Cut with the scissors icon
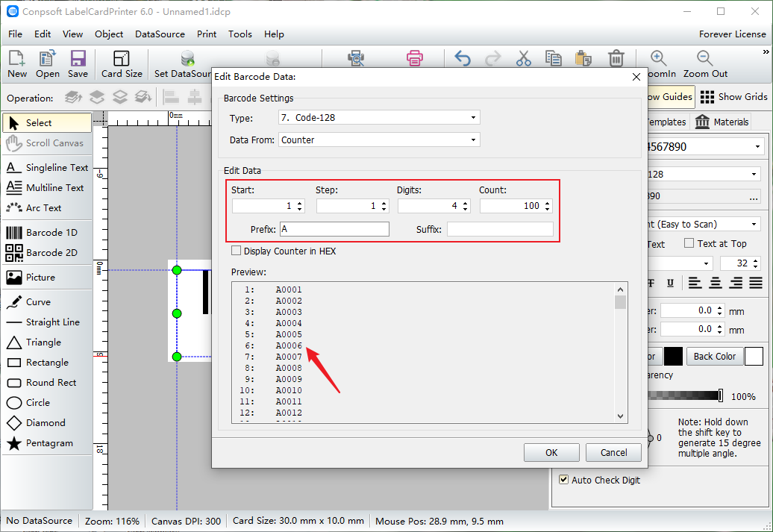This screenshot has height=532, width=773. (524, 58)
